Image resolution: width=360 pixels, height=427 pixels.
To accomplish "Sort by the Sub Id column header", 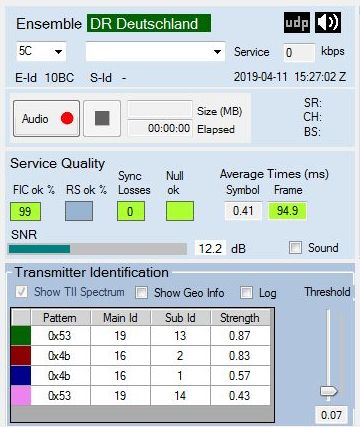I will (x=180, y=317).
